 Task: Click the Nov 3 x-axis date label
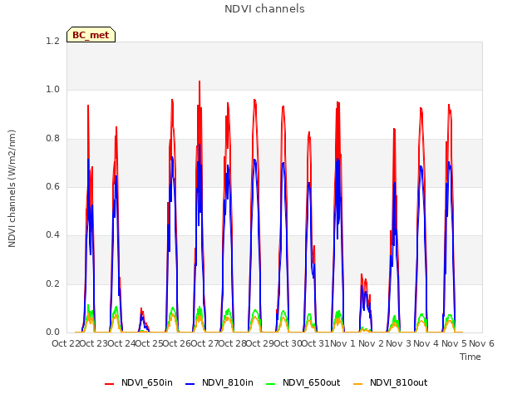click(398, 343)
